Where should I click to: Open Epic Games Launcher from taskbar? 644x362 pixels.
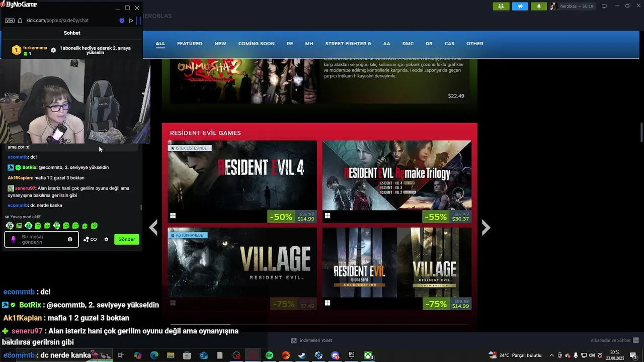pos(352,355)
